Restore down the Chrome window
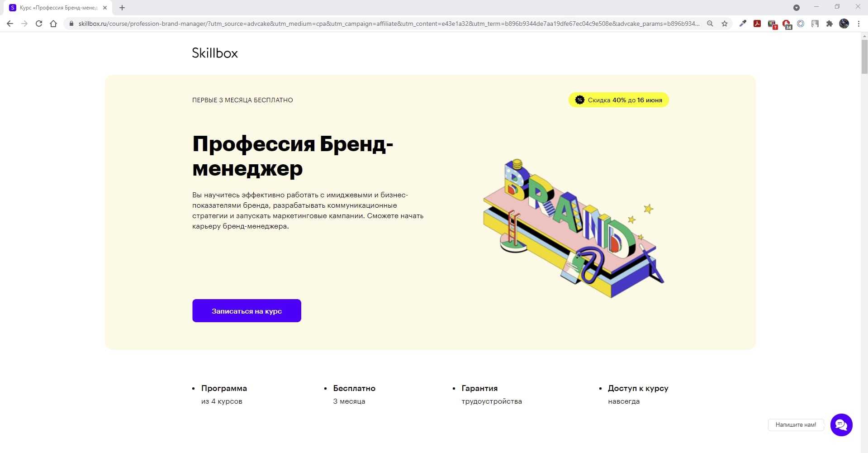Image resolution: width=868 pixels, height=453 pixels. [x=837, y=7]
